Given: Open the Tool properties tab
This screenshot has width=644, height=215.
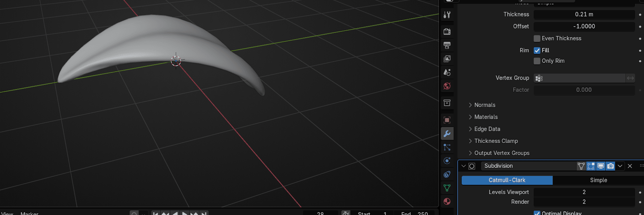Looking at the screenshot, I should (x=447, y=15).
